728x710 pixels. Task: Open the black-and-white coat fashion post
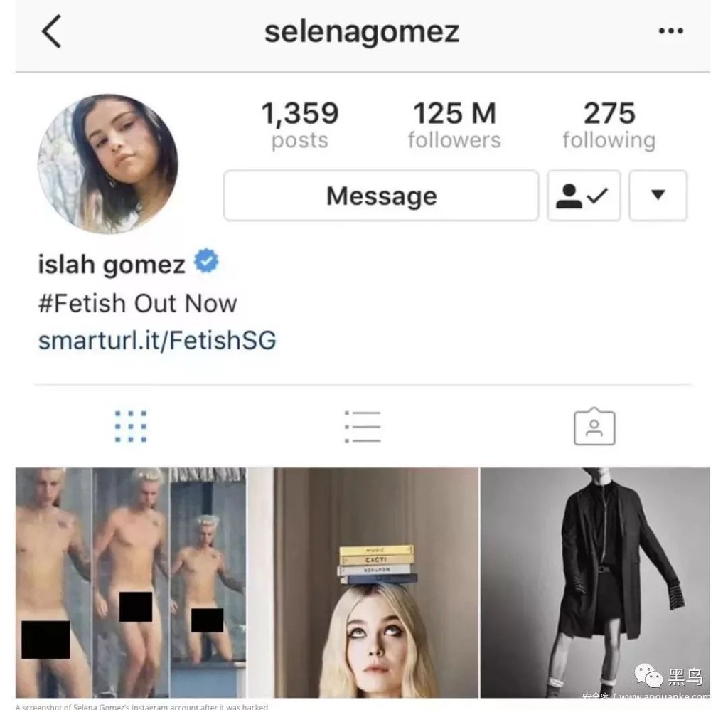click(x=595, y=583)
